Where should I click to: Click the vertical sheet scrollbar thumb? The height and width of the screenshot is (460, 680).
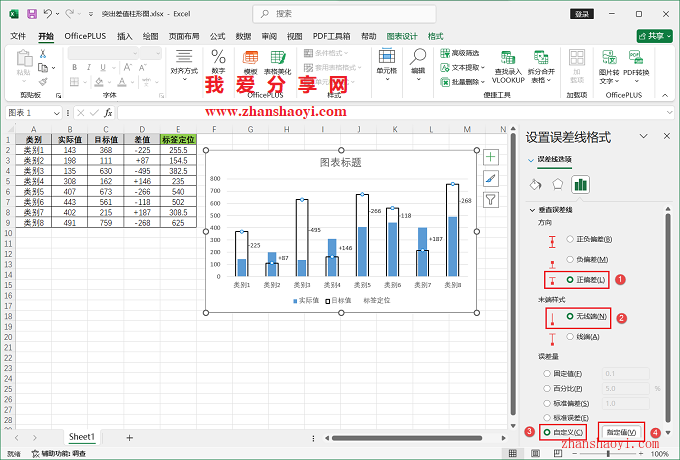513,274
